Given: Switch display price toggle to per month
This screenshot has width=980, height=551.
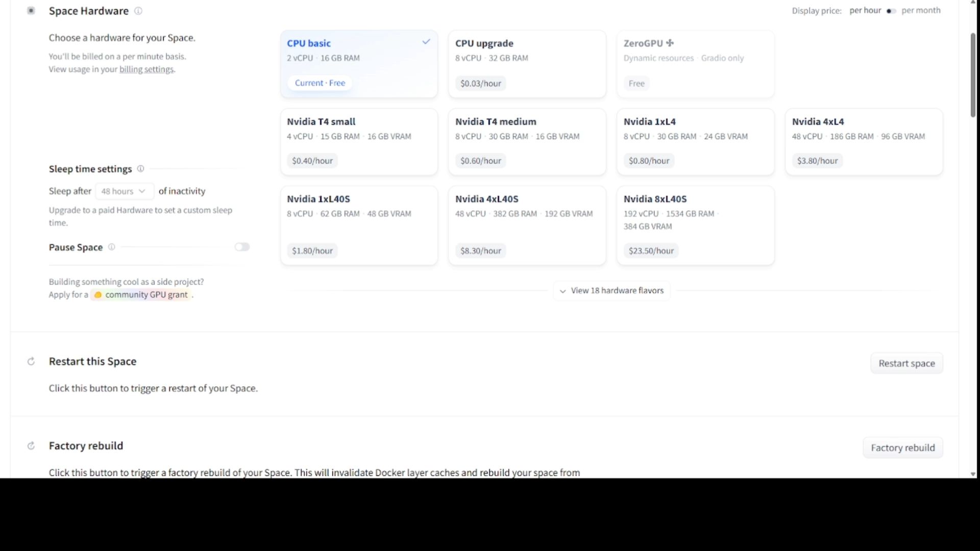Looking at the screenshot, I should (x=891, y=11).
